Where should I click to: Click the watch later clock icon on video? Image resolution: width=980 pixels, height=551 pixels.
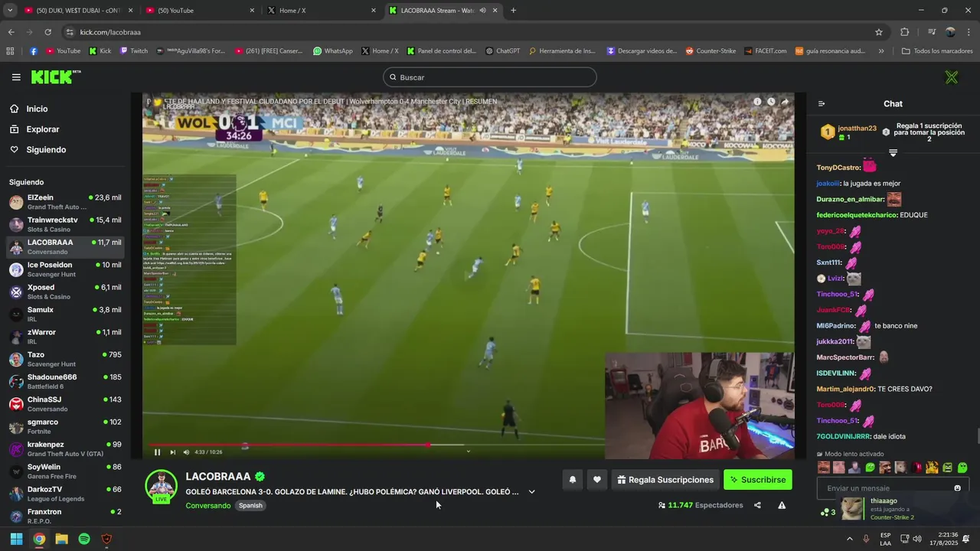771,102
